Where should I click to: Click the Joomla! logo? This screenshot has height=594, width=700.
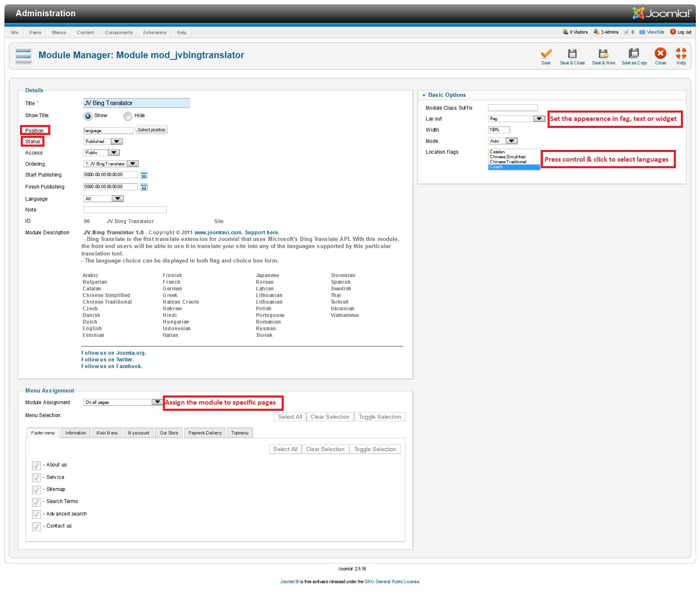(x=661, y=13)
